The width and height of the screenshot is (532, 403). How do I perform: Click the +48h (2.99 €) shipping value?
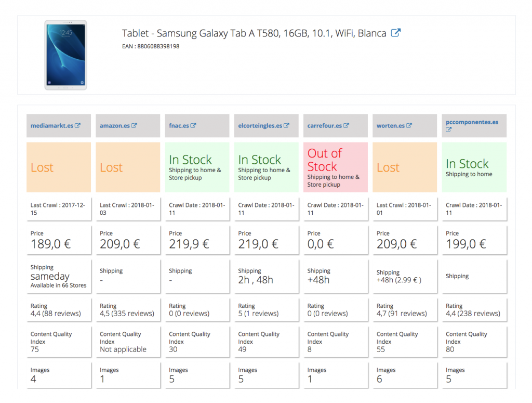tap(399, 280)
